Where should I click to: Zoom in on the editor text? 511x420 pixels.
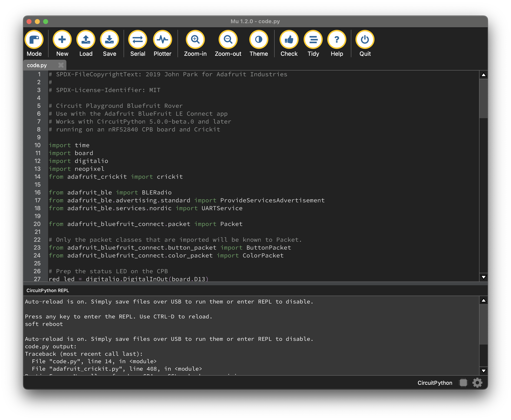195,39
